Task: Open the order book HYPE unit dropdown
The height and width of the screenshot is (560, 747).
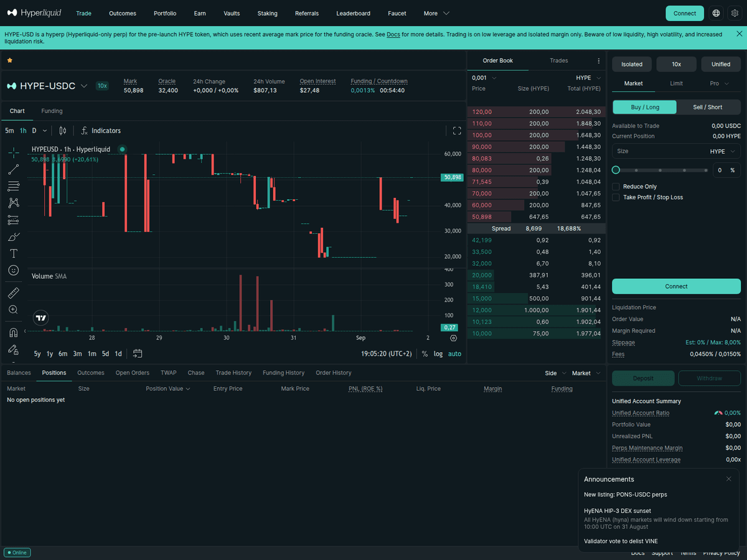Action: coord(588,78)
